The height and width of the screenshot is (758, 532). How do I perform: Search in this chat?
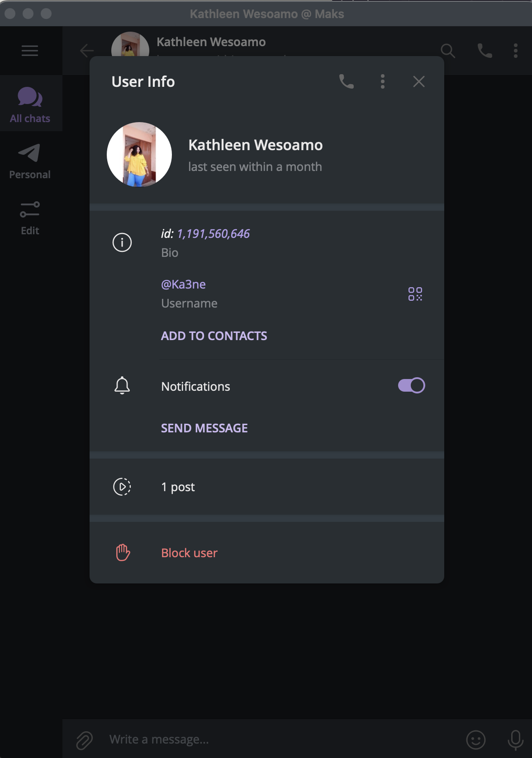[x=448, y=51]
